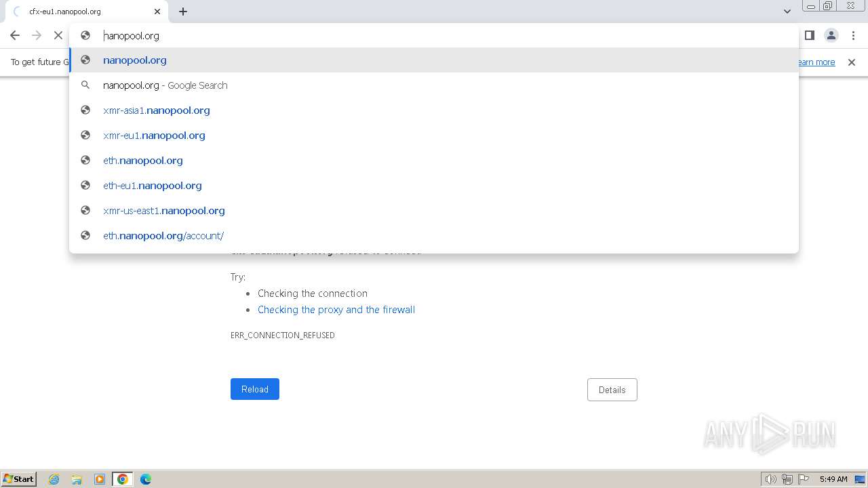The height and width of the screenshot is (488, 868).
Task: Close the cfx-eu1.nanopool.org tab
Action: click(x=157, y=12)
